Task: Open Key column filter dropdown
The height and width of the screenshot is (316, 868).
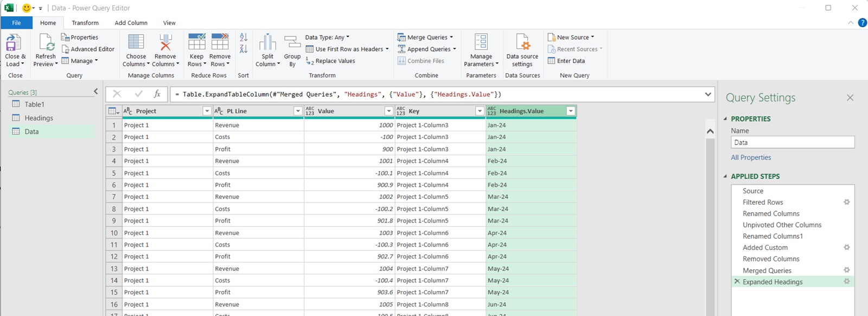Action: click(x=480, y=111)
